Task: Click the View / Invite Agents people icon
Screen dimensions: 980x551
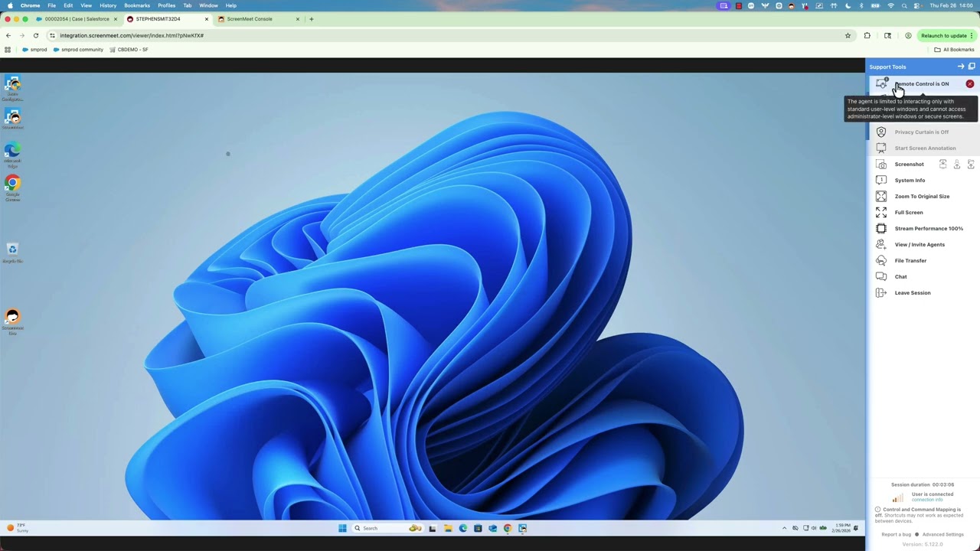Action: (881, 244)
